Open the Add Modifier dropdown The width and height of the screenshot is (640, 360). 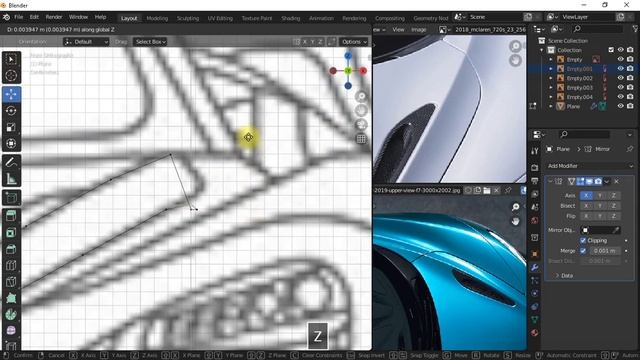pyautogui.click(x=589, y=166)
